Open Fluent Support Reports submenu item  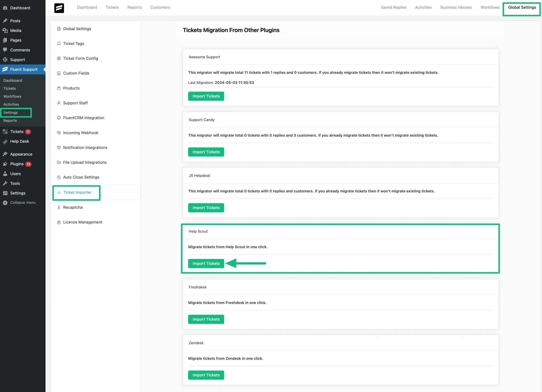click(10, 121)
